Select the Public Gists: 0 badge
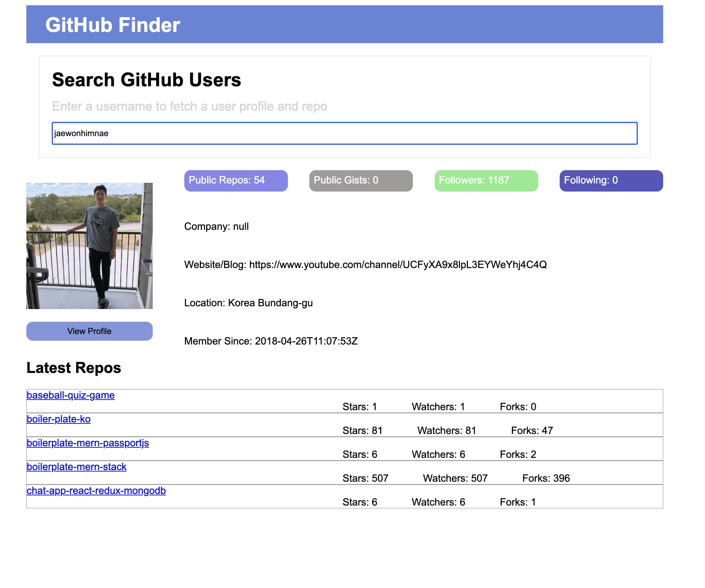The width and height of the screenshot is (705, 588). [x=361, y=180]
